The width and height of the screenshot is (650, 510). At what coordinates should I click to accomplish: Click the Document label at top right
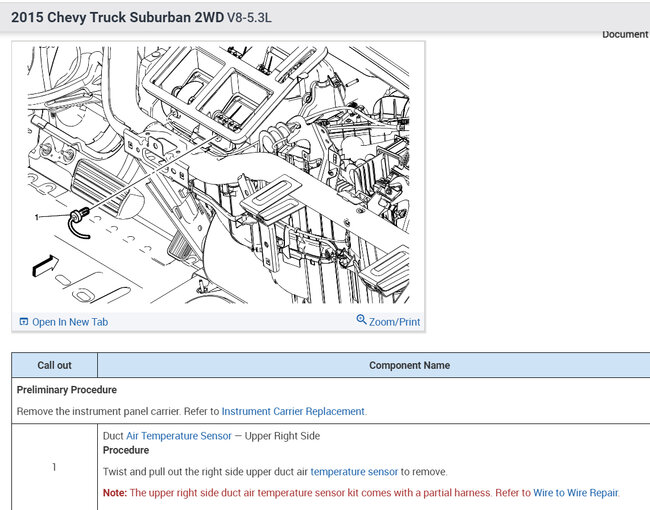625,34
